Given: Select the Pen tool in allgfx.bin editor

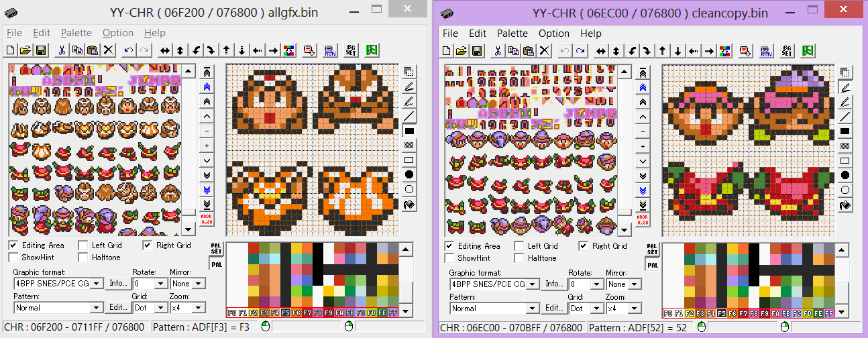Looking at the screenshot, I should pos(409,87).
